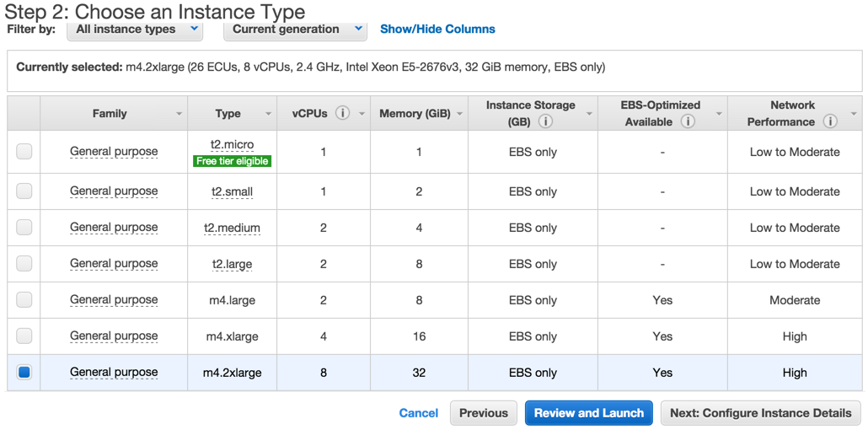Click the Instance Storage info icon
The image size is (868, 430).
click(x=545, y=121)
